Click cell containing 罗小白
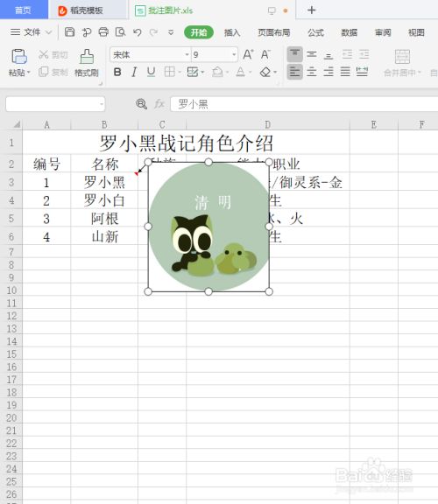 pyautogui.click(x=104, y=200)
